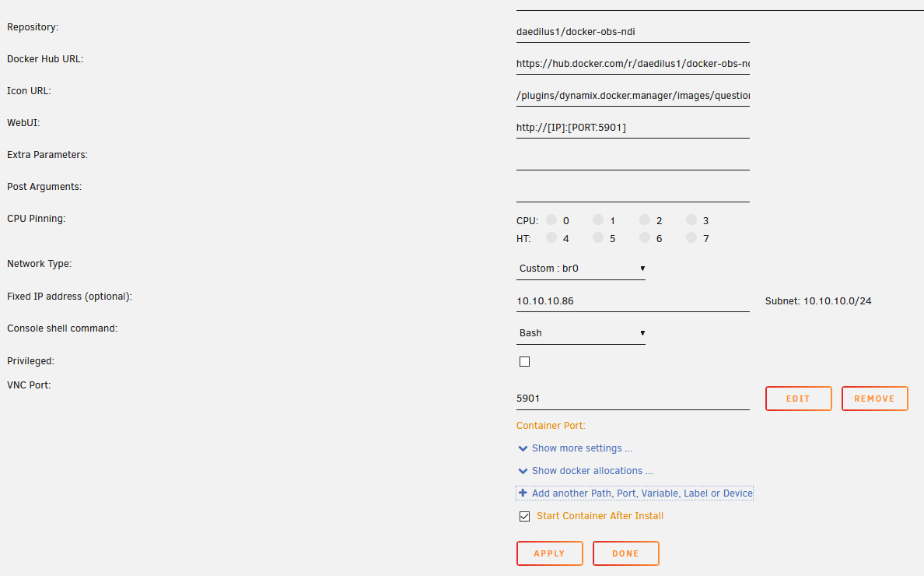The width and height of the screenshot is (924, 576).
Task: Toggle HT core 7 pinning
Action: [691, 238]
